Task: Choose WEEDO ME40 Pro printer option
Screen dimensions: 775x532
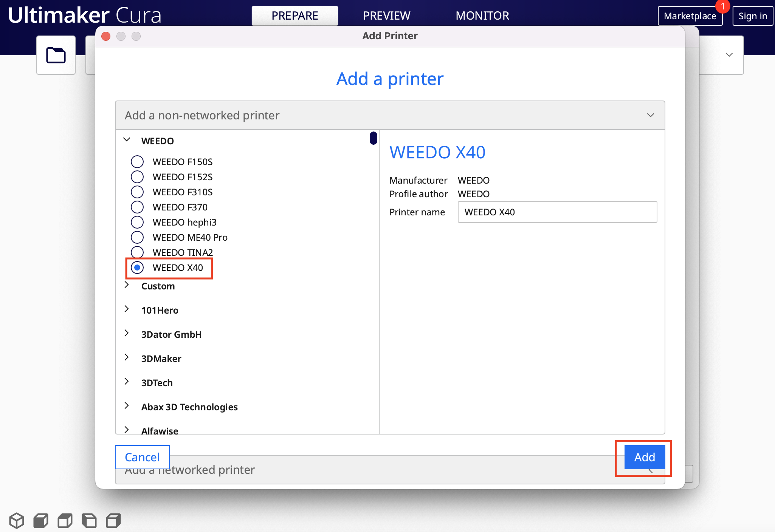Action: pos(137,237)
